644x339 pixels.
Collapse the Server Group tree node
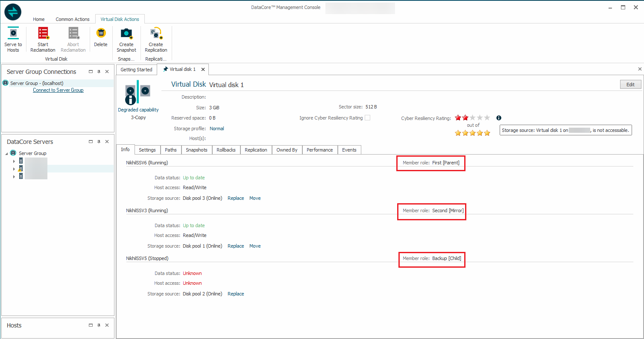click(x=6, y=153)
